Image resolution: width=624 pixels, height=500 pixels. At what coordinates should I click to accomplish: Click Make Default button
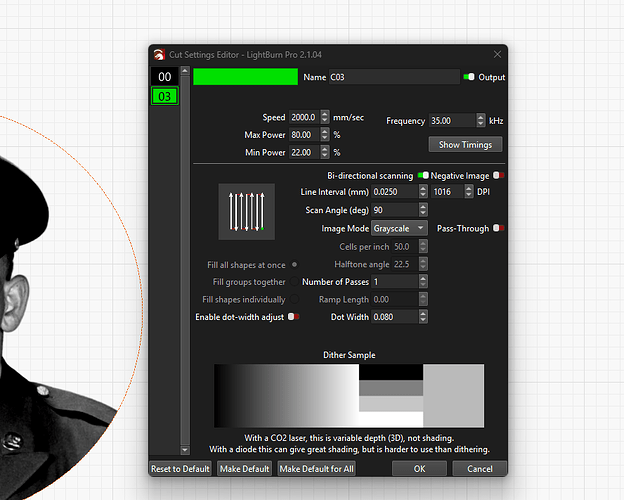pyautogui.click(x=244, y=469)
